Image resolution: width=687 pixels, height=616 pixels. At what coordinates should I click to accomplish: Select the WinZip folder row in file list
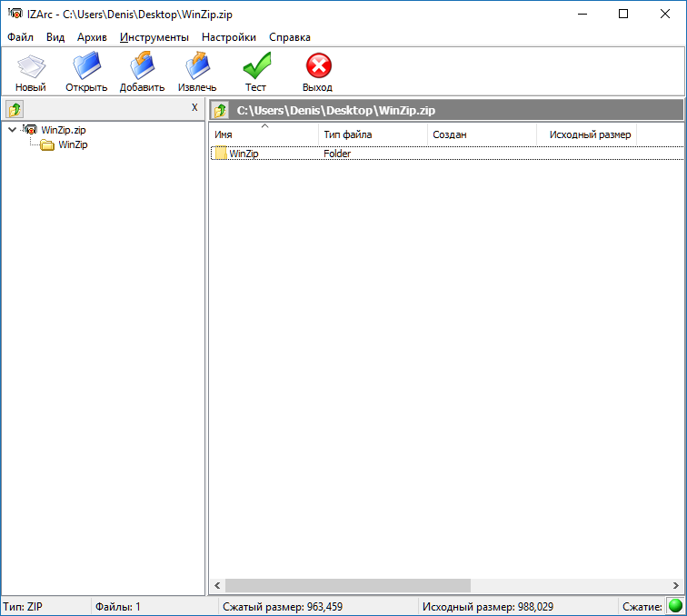pos(244,154)
